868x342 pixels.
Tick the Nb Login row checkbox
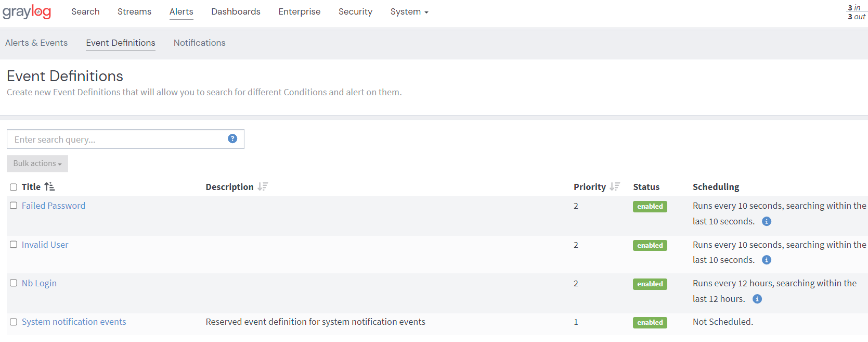tap(14, 283)
